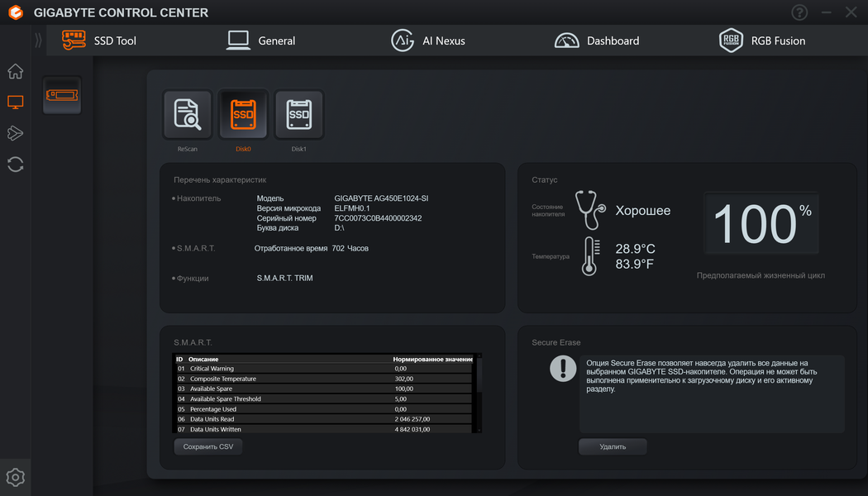Click the S.M.A.R.T. table scrollbar
This screenshot has width=868, height=496.
(x=479, y=393)
